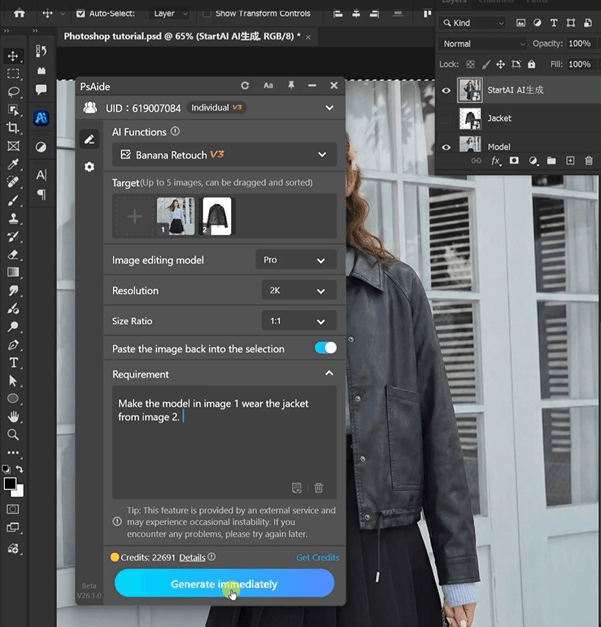This screenshot has height=627, width=601.
Task: Select the Move tool
Action: coord(14,56)
